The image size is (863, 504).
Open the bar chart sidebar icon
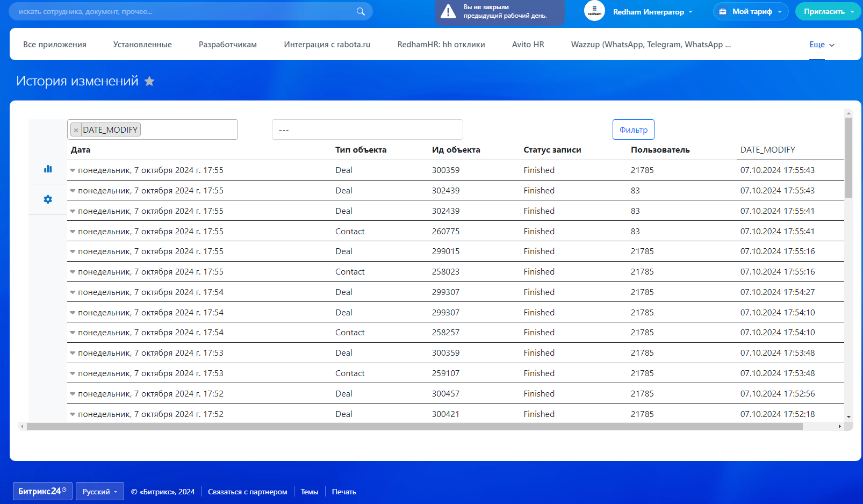[x=48, y=169]
